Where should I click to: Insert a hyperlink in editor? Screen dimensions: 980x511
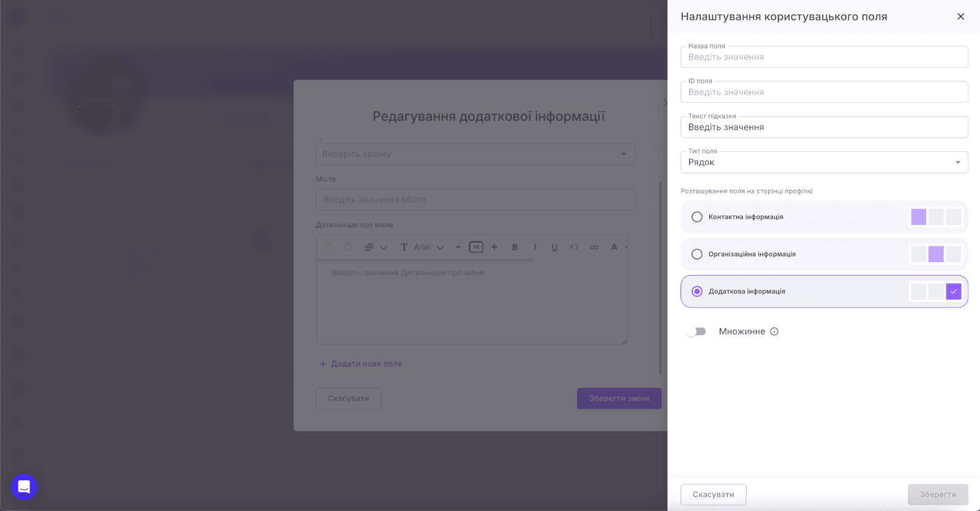tap(594, 247)
